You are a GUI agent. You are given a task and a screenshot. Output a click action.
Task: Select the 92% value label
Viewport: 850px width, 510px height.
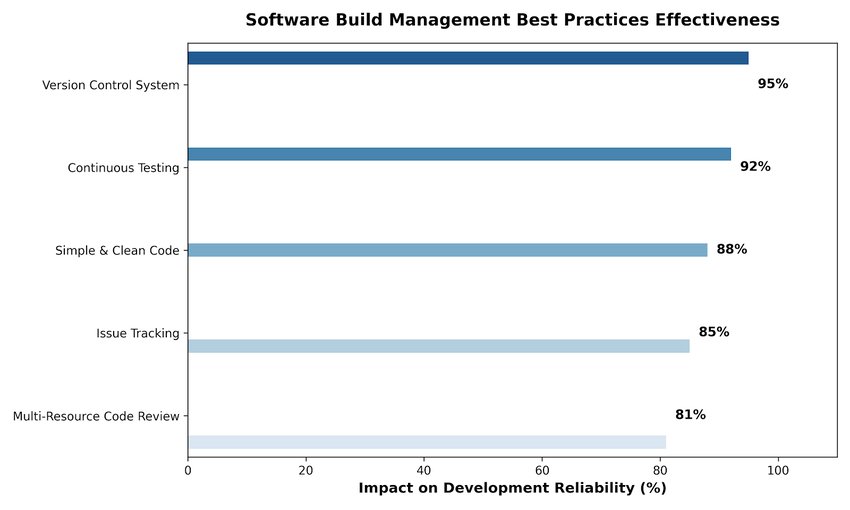pyautogui.click(x=755, y=166)
